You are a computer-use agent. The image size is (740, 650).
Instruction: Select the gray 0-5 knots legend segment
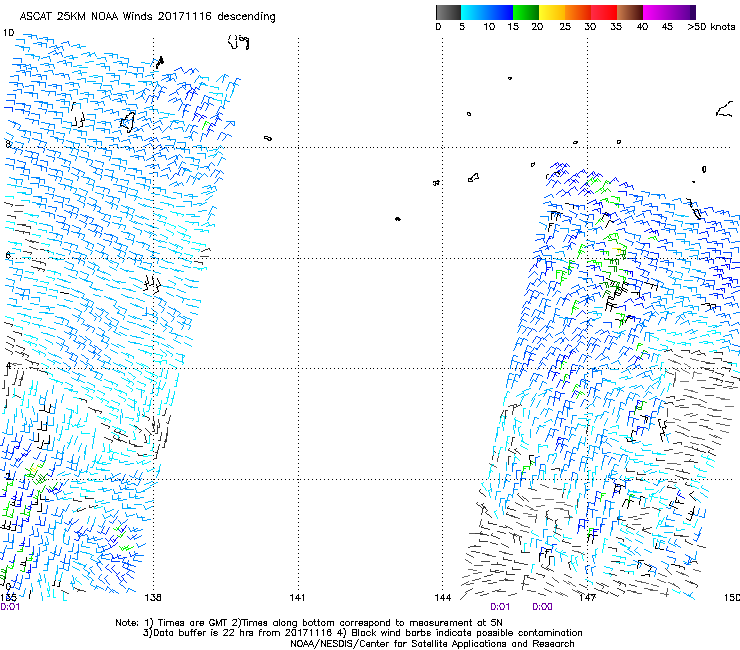[448, 12]
